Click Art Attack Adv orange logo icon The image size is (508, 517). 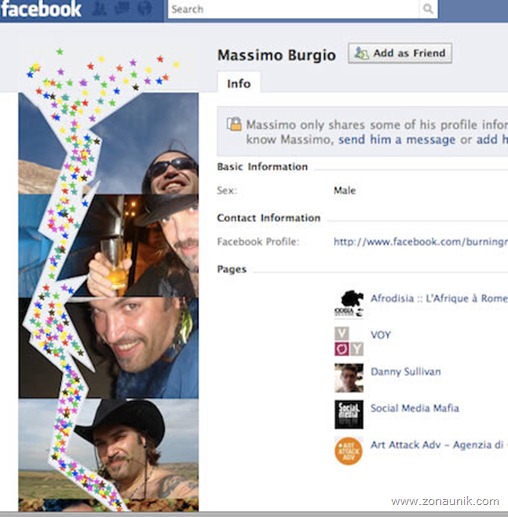point(349,451)
